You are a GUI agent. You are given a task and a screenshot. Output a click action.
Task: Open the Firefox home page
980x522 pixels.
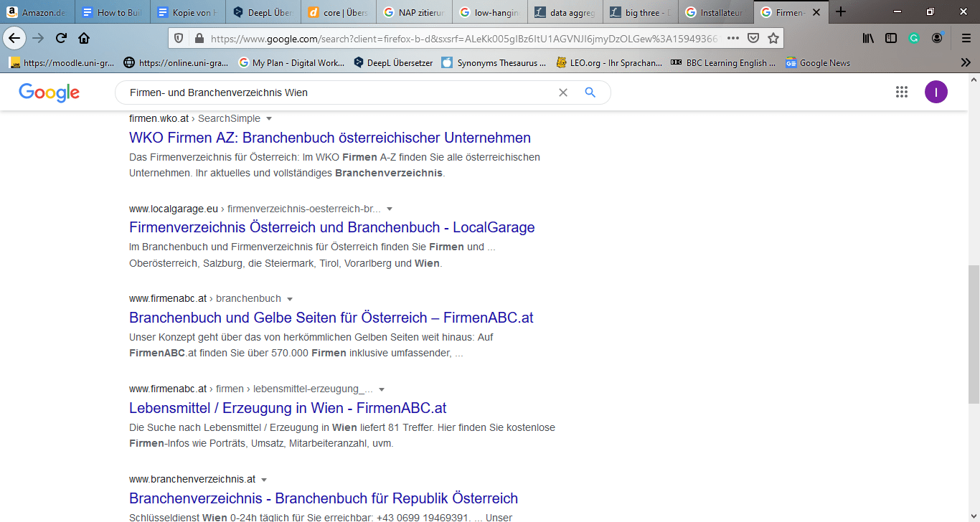pos(84,38)
